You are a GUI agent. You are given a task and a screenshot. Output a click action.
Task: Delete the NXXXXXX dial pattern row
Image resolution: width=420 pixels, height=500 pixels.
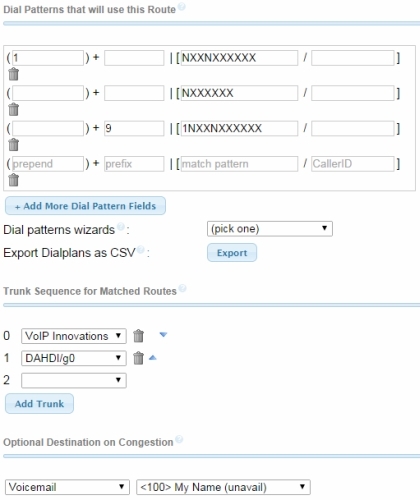[13, 109]
